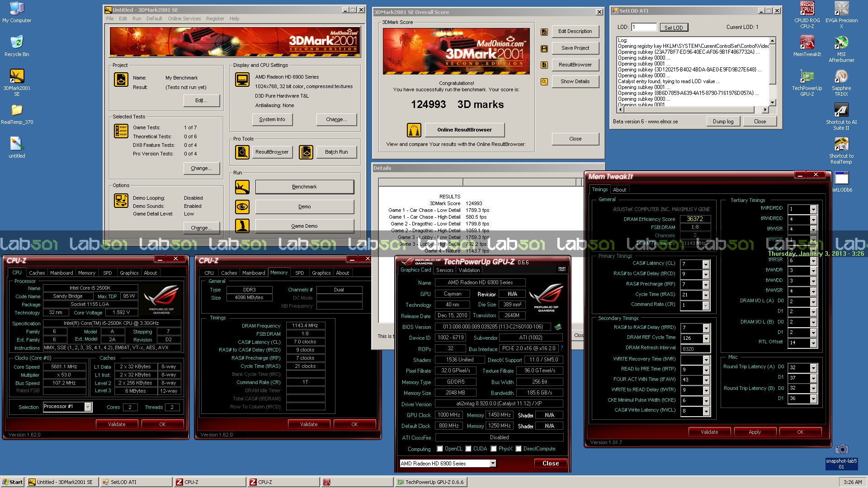Open the RTL Offset dropdown
This screenshot has width=868, height=488.
point(813,343)
